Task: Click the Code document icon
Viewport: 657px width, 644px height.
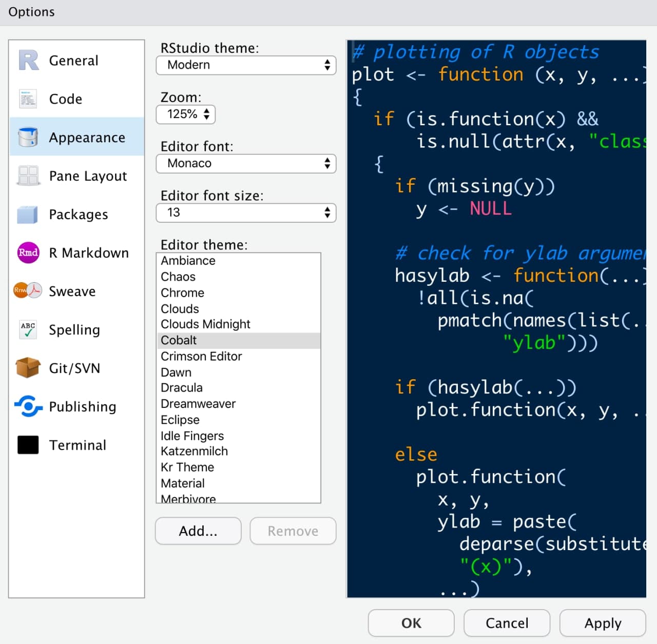Action: click(28, 99)
